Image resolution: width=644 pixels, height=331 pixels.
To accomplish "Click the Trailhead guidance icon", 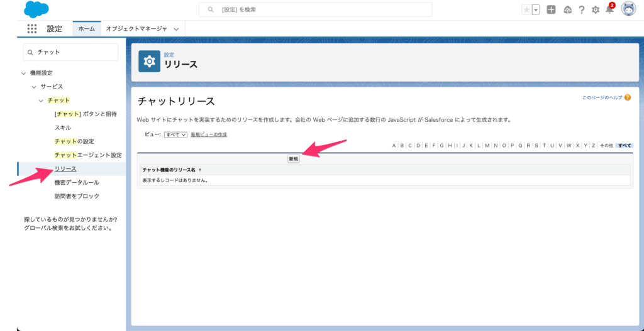I will point(568,10).
